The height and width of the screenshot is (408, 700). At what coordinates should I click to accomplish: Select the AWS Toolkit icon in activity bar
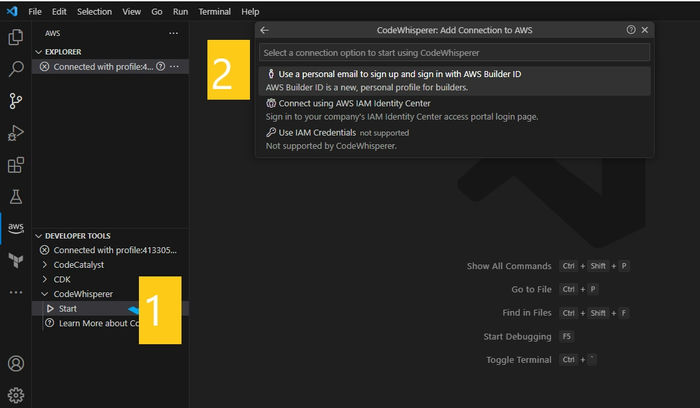16,228
